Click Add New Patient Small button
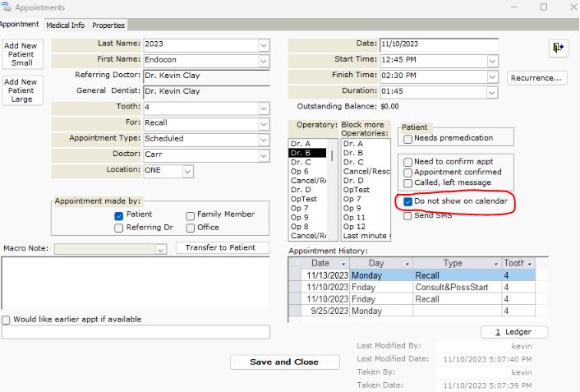580x392 pixels. 22,54
